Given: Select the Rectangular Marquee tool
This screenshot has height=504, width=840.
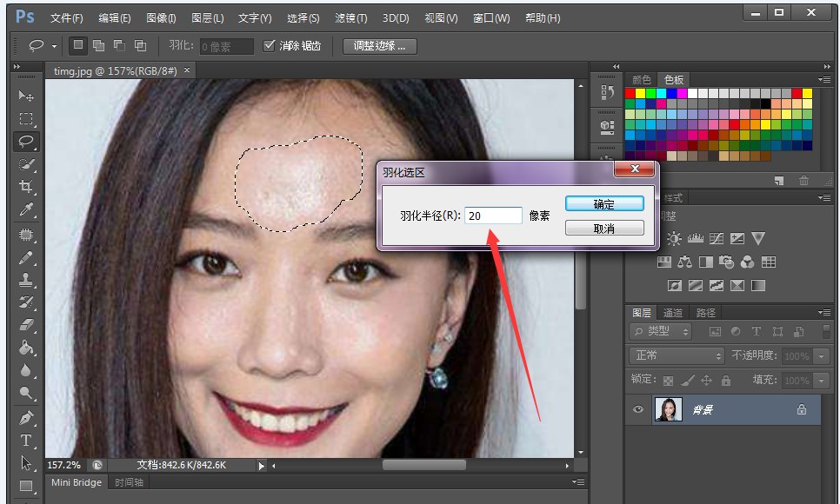Looking at the screenshot, I should pyautogui.click(x=26, y=118).
